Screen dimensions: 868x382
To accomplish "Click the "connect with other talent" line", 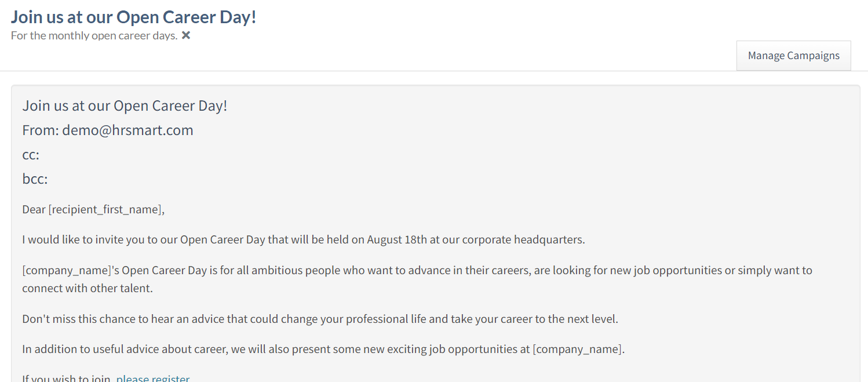I will (x=87, y=288).
